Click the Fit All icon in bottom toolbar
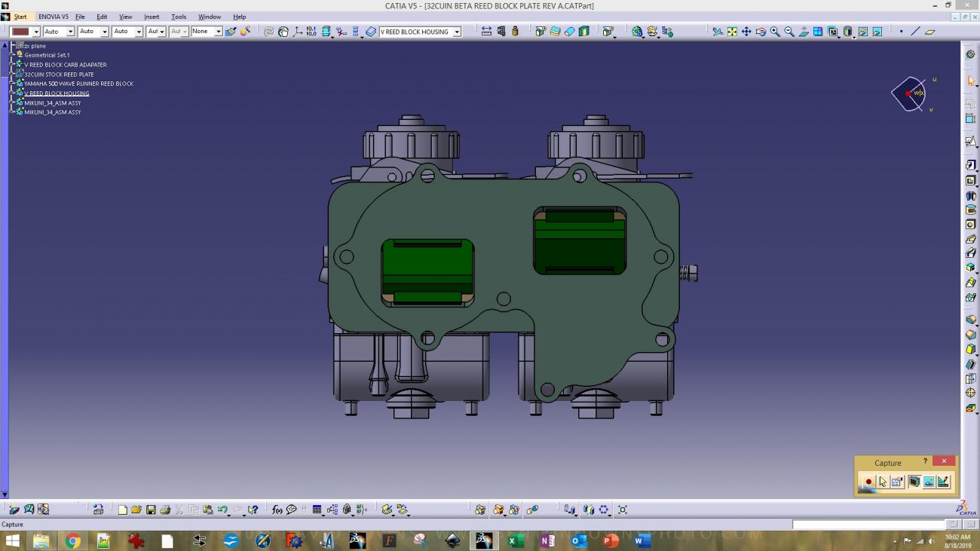This screenshot has height=551, width=980. coord(623,510)
